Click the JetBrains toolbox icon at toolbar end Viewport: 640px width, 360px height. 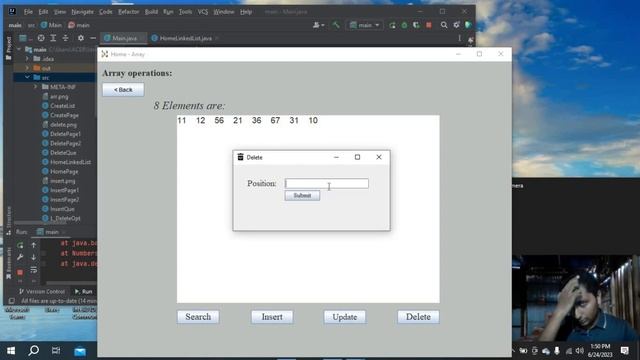pyautogui.click(x=469, y=25)
